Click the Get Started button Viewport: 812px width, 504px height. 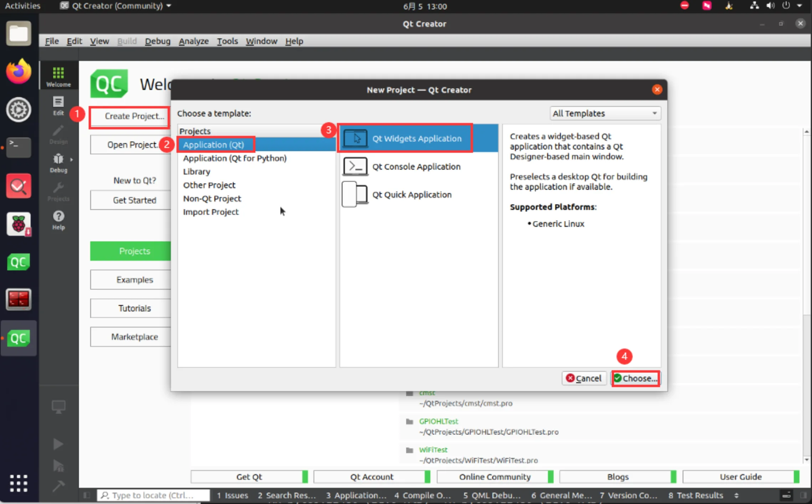click(131, 200)
